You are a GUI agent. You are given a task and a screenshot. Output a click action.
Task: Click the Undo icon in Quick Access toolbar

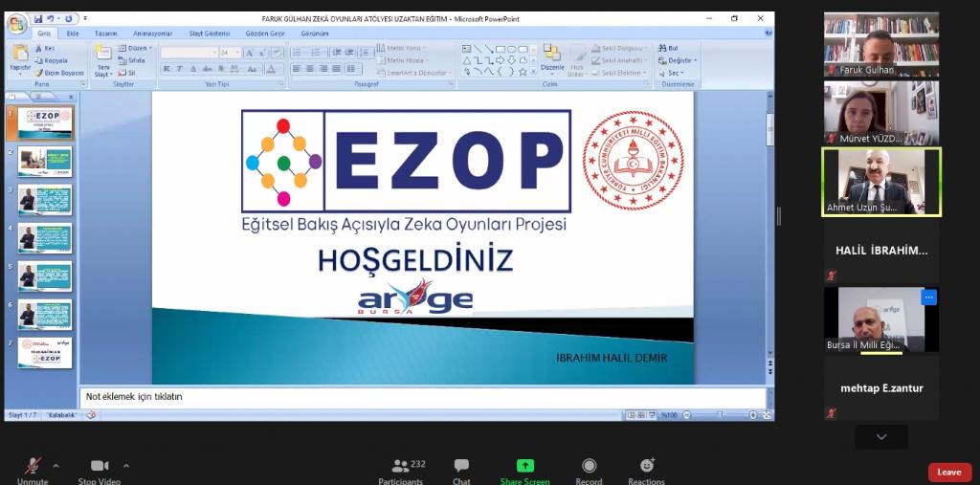[x=53, y=19]
